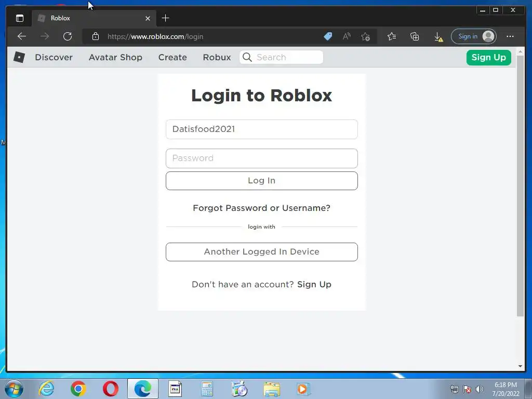
Task: Refresh the Roblox login page
Action: [68, 36]
